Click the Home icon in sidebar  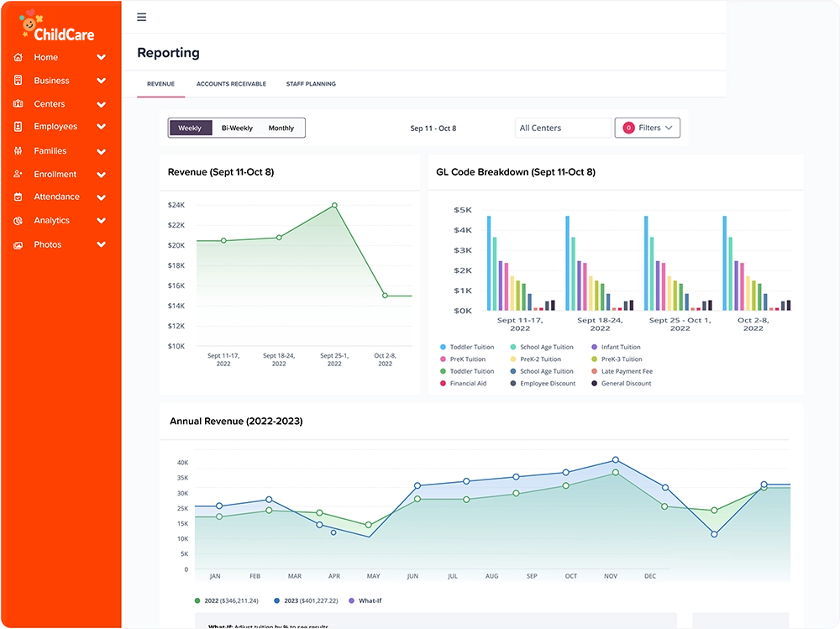18,58
